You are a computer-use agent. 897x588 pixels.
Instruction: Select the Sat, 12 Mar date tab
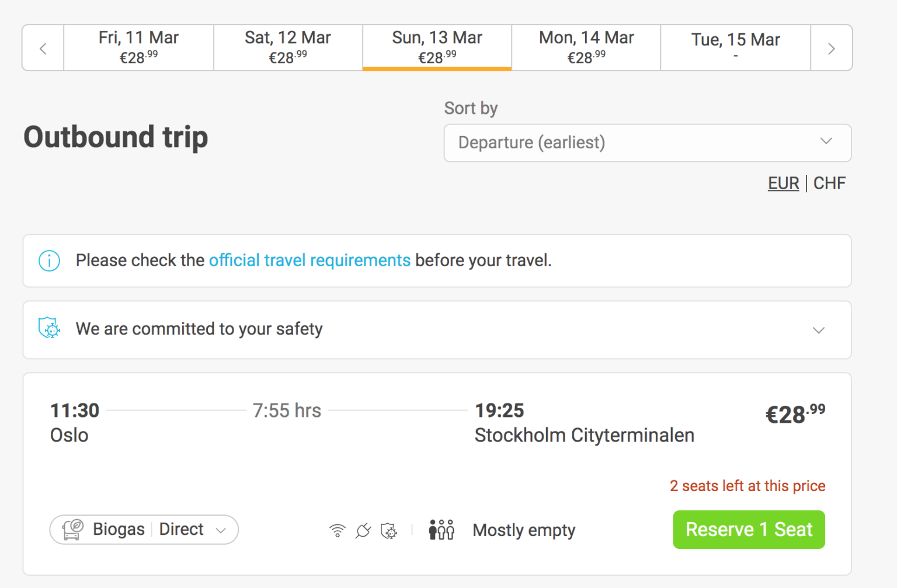click(288, 47)
